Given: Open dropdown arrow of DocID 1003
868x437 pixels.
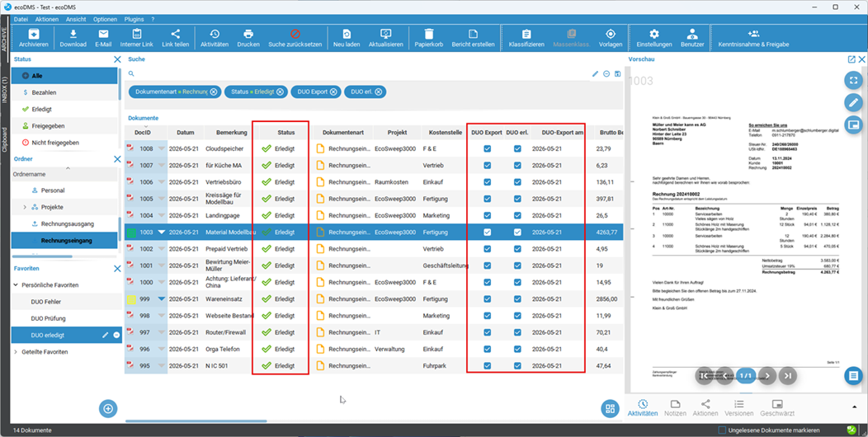Looking at the screenshot, I should click(162, 233).
